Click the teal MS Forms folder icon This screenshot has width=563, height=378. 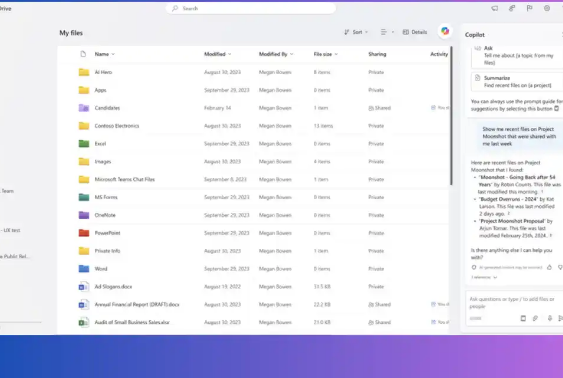[84, 197]
